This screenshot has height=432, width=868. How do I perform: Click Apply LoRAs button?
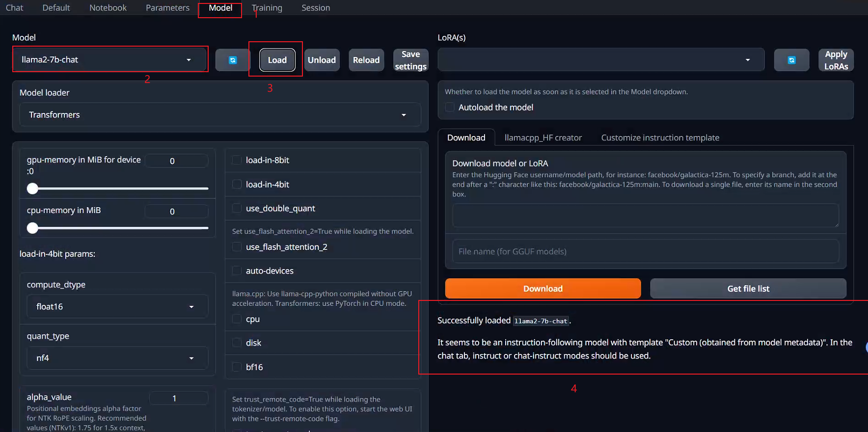coord(836,60)
